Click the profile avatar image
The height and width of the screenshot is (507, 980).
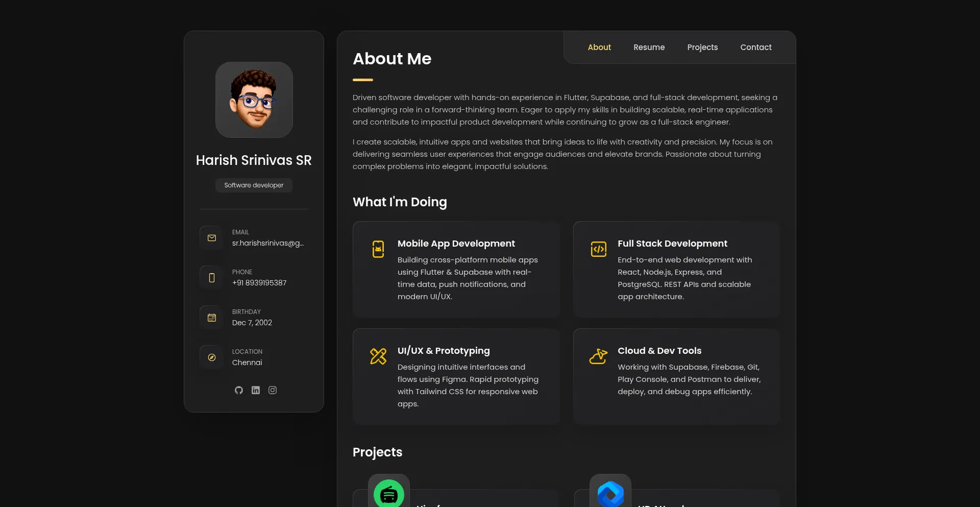(254, 100)
